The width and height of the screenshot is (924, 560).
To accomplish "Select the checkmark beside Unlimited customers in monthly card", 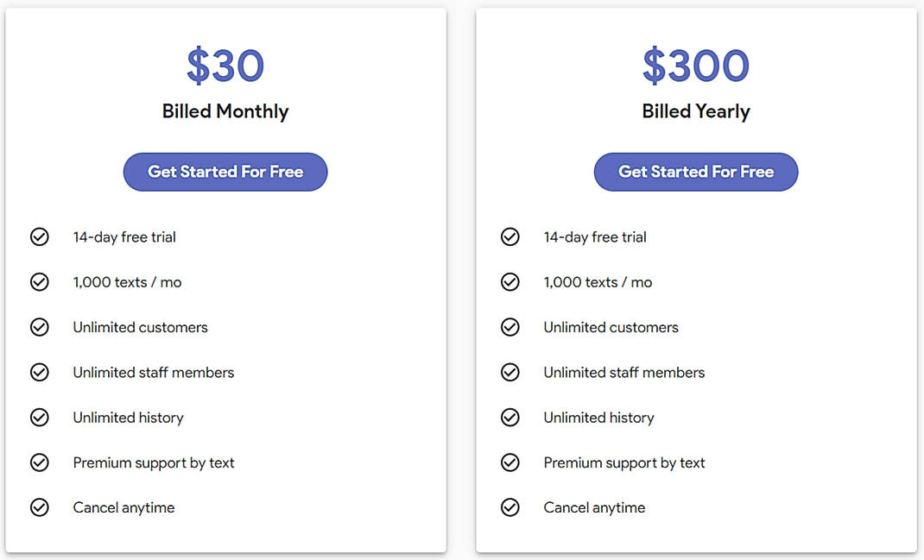I will tap(40, 327).
